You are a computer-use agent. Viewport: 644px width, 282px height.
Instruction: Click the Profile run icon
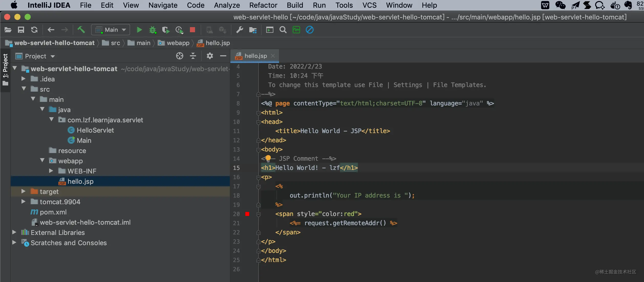pyautogui.click(x=179, y=30)
